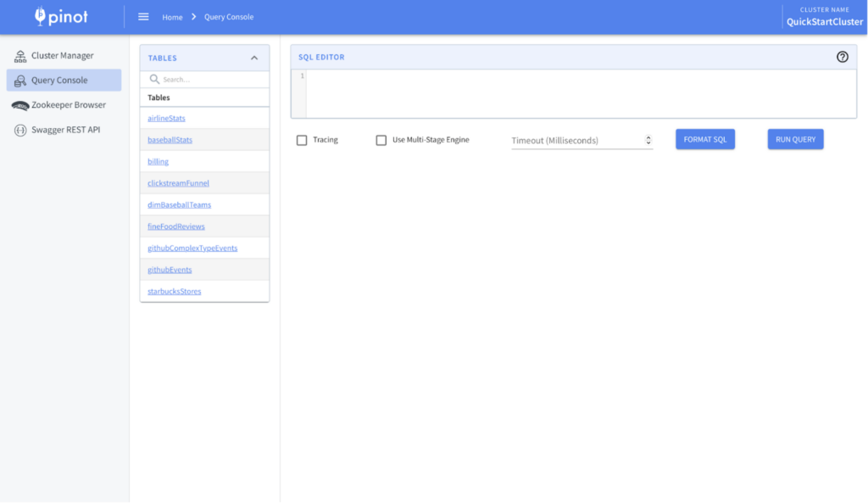Image resolution: width=868 pixels, height=503 pixels.
Task: Click the Swagger REST API icon
Action: (x=20, y=130)
